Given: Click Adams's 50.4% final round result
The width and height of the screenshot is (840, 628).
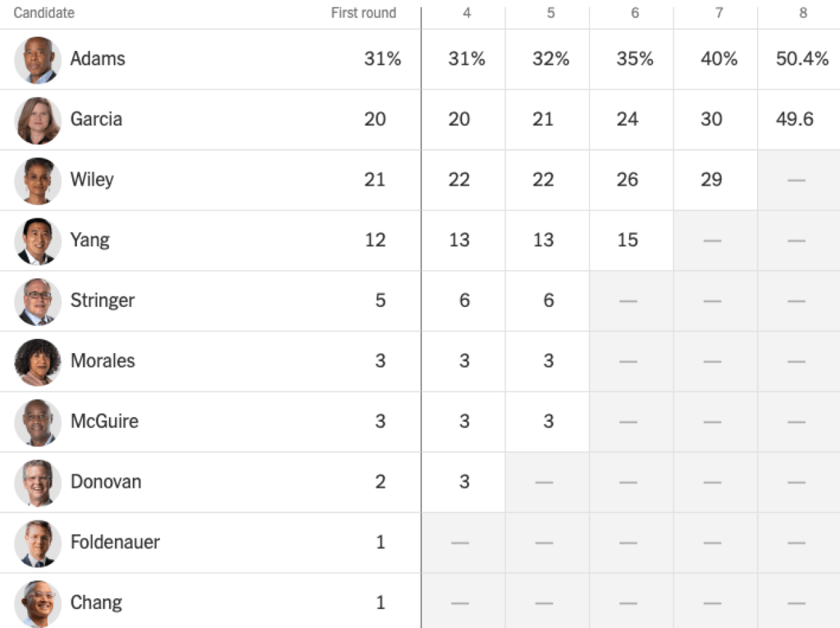Looking at the screenshot, I should coord(801,59).
